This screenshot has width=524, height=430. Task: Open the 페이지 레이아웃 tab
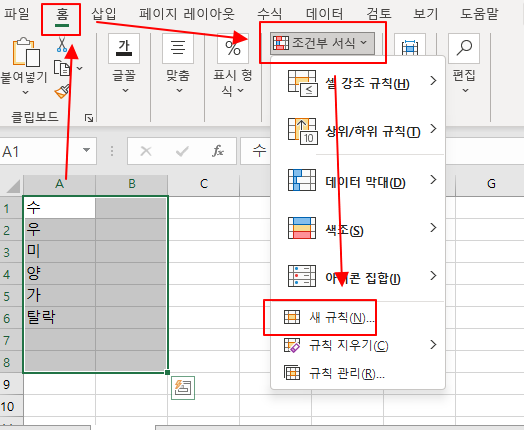click(187, 14)
